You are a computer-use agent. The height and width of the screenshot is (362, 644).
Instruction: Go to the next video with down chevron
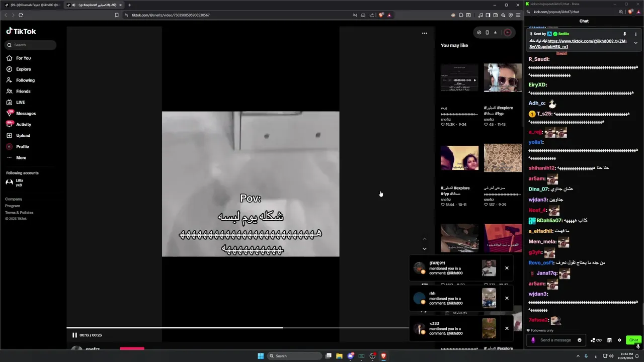[x=425, y=249]
